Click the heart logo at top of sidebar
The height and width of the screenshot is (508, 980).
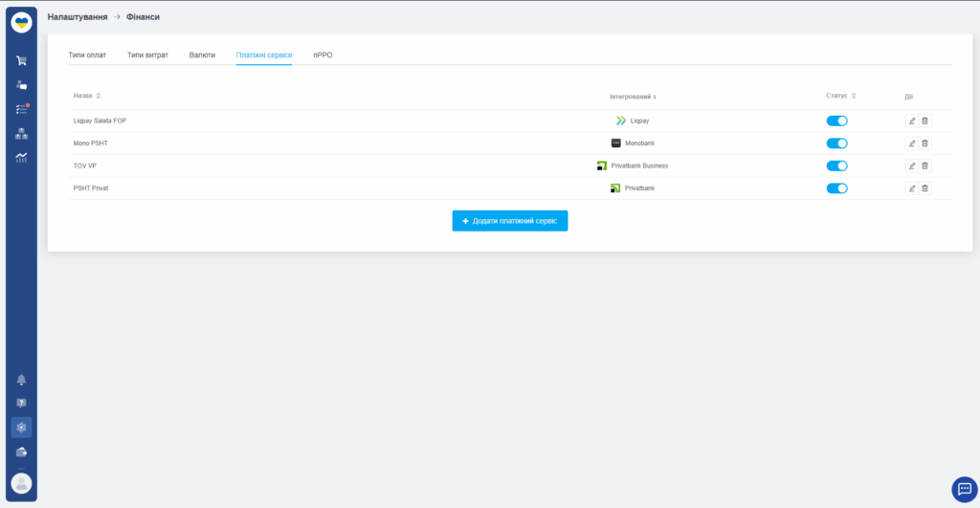(x=21, y=23)
